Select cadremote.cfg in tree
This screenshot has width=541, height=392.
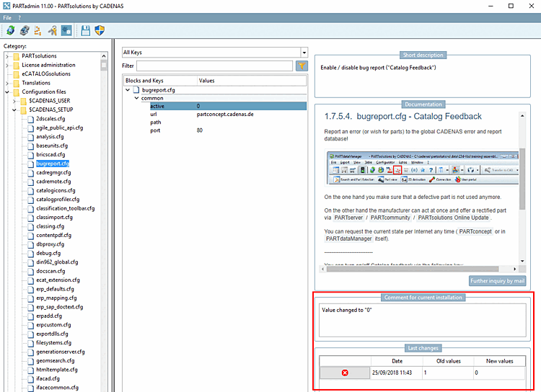point(53,182)
